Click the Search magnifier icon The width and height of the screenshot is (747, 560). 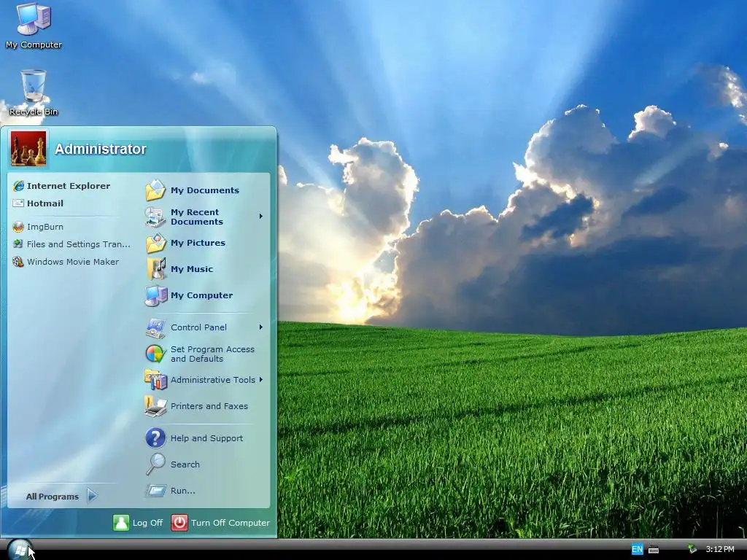click(155, 464)
